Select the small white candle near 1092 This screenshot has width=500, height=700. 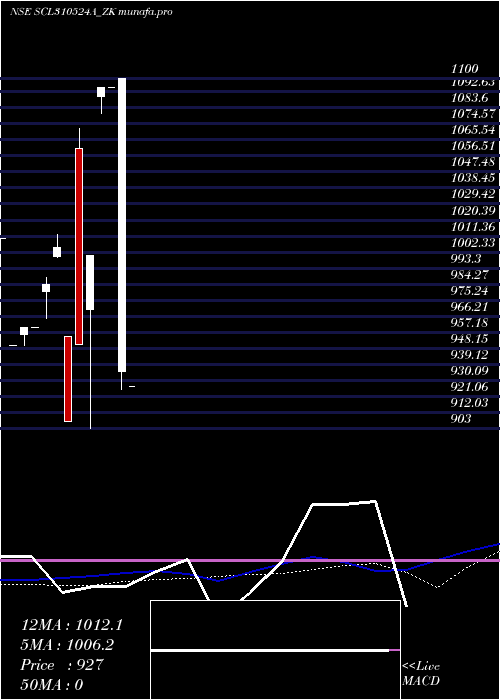101,92
